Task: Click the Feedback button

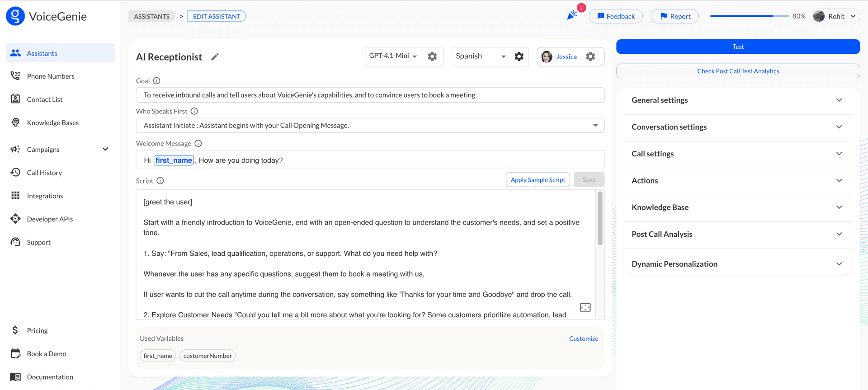Action: [x=616, y=16]
